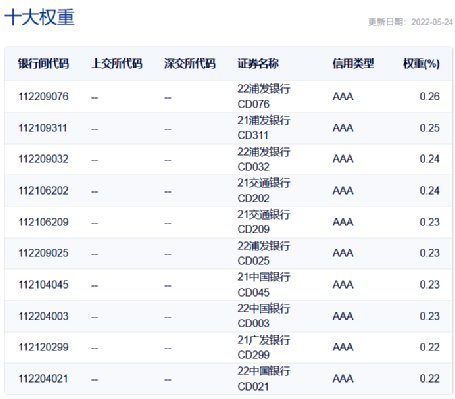Click the 权重(%) column header
This screenshot has height=399, width=455.
pos(421,63)
